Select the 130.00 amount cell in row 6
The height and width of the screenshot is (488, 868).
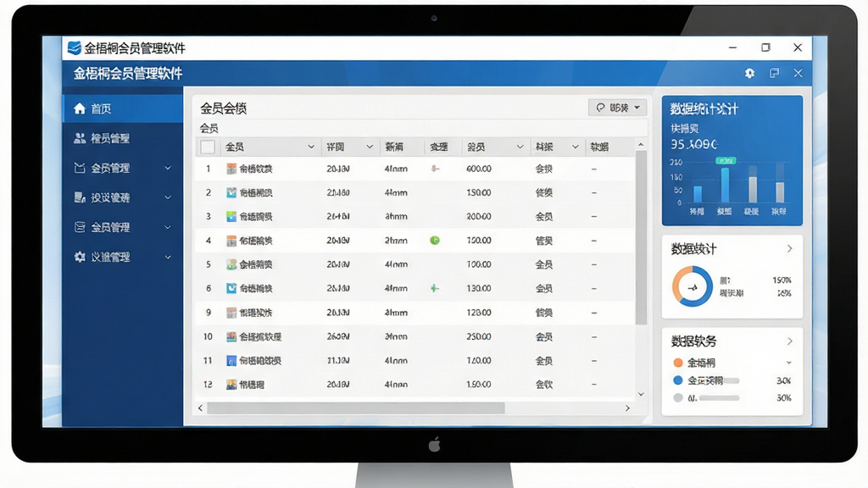[x=479, y=288]
